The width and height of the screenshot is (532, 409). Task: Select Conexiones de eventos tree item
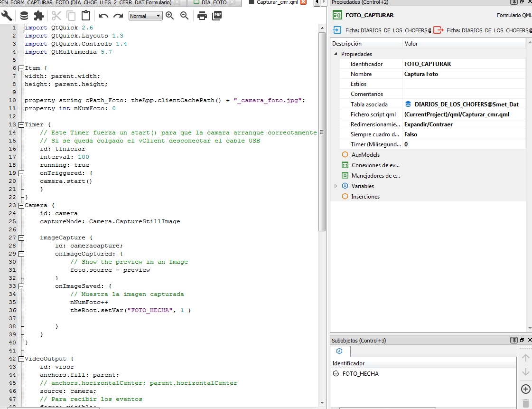pos(375,165)
